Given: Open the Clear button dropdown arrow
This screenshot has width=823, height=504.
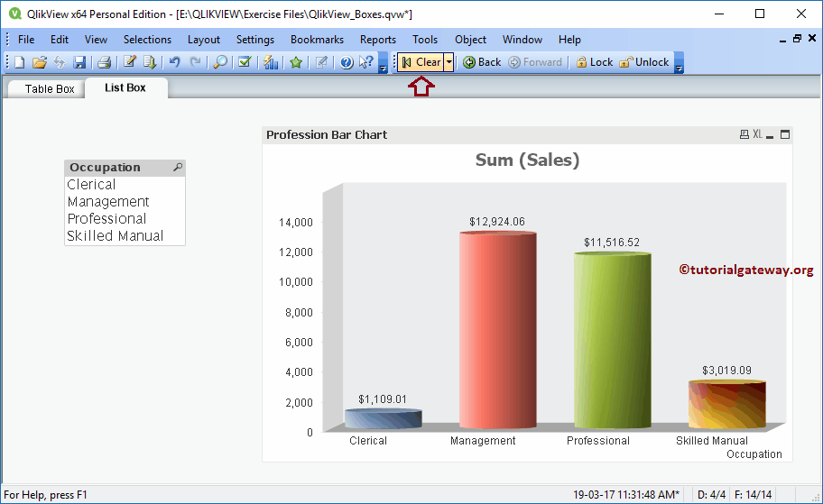Looking at the screenshot, I should coord(448,62).
